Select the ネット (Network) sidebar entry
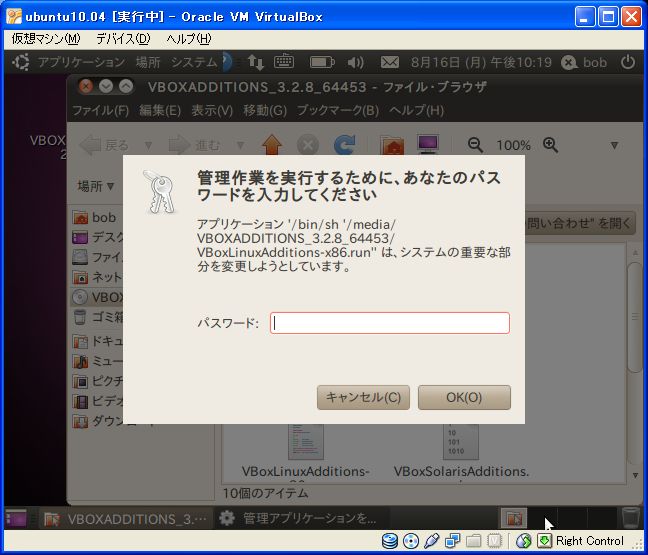648x555 pixels. point(98,277)
